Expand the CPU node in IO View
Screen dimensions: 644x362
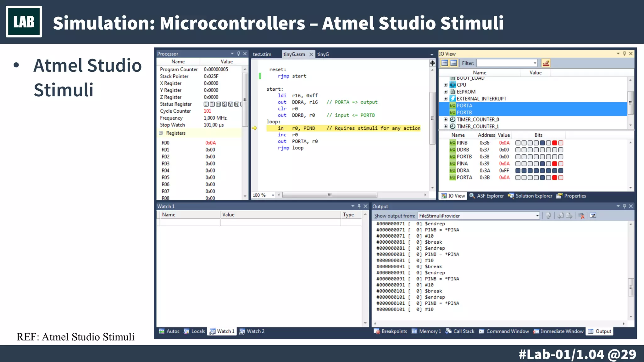pyautogui.click(x=446, y=85)
